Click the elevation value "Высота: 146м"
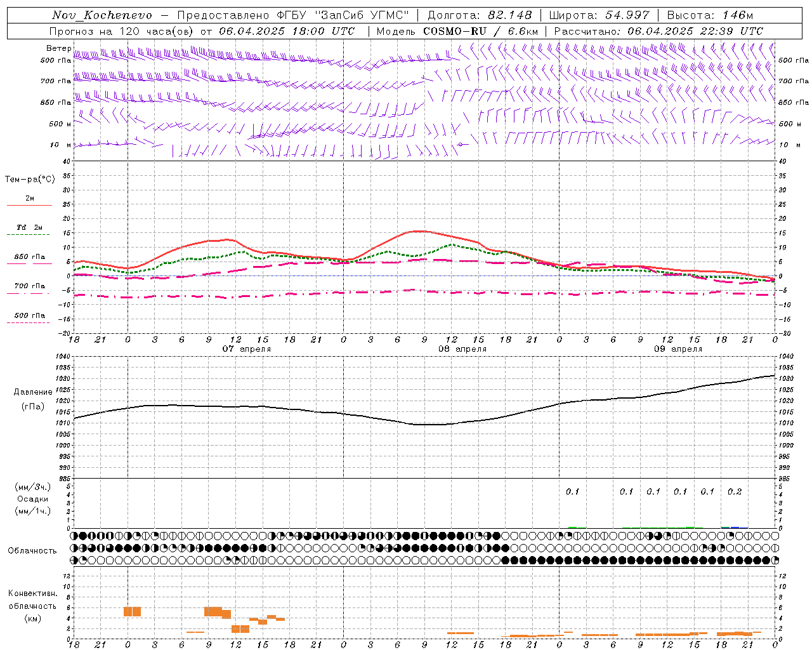Viewport: 812px width, 650px height. point(710,15)
